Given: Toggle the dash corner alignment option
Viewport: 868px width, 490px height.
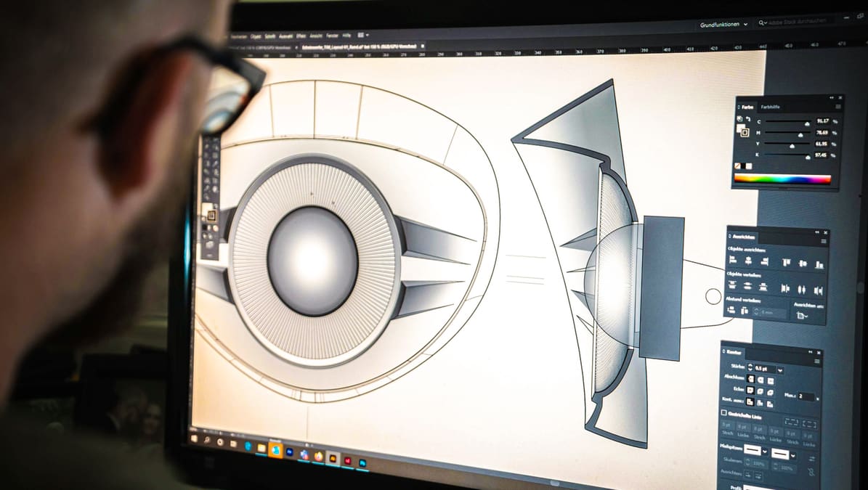Looking at the screenshot, I should pyautogui.click(x=792, y=422).
